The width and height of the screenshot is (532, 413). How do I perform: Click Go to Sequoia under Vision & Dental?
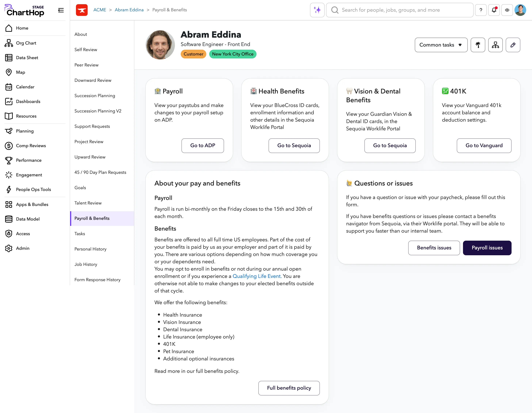coord(390,146)
